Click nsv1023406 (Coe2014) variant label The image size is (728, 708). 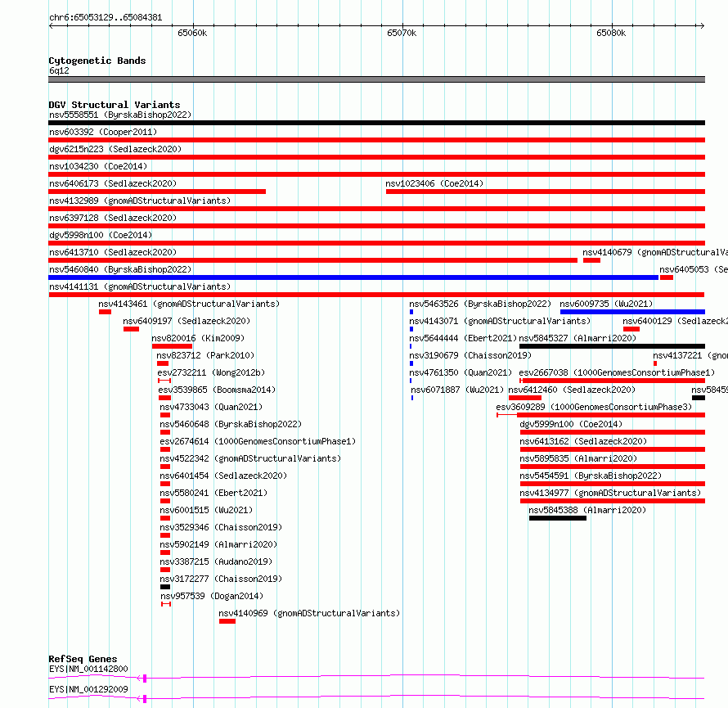point(434,183)
